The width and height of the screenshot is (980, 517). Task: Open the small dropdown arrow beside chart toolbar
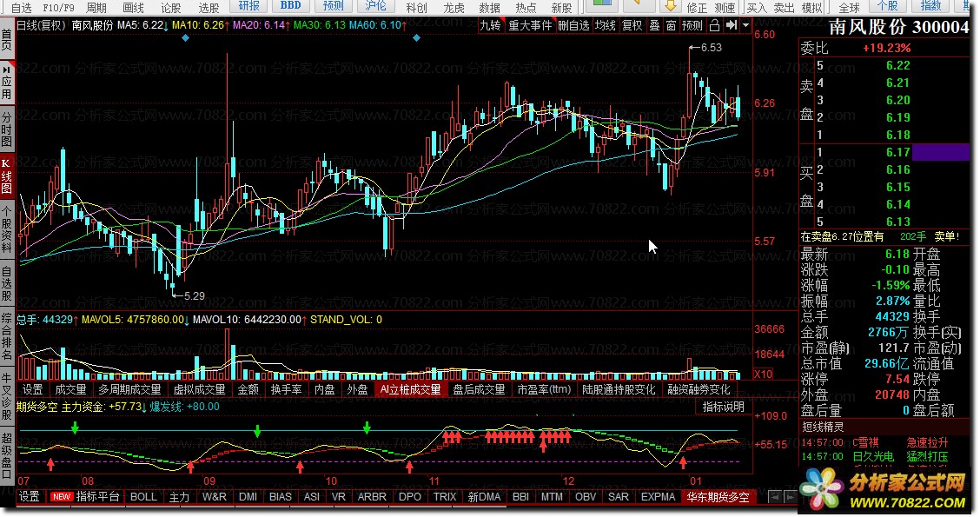click(745, 25)
